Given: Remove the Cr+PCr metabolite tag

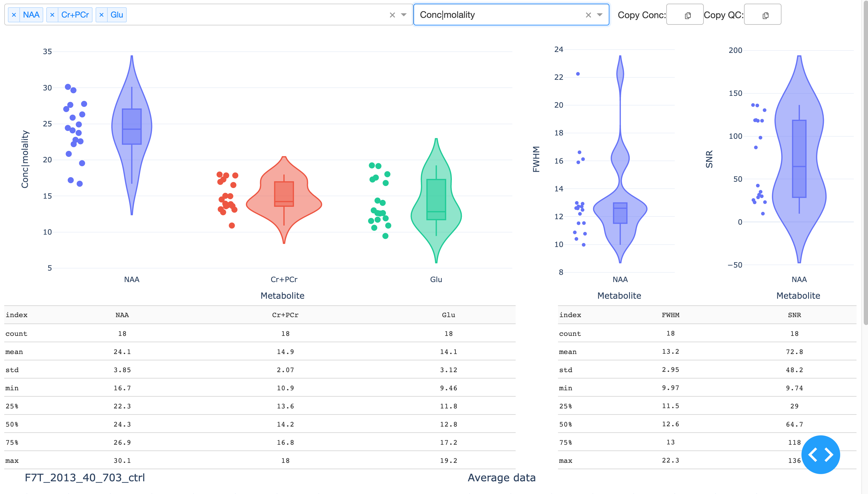Looking at the screenshot, I should [52, 15].
